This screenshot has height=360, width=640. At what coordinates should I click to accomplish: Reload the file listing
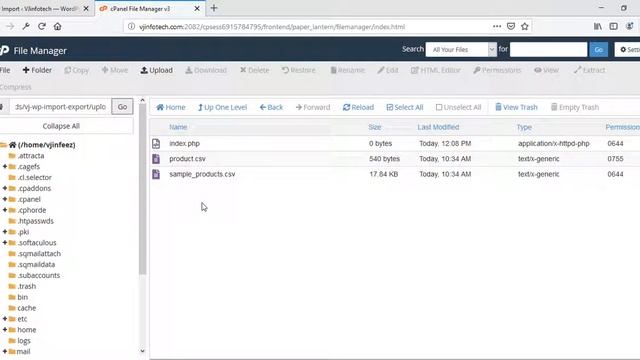(x=358, y=107)
